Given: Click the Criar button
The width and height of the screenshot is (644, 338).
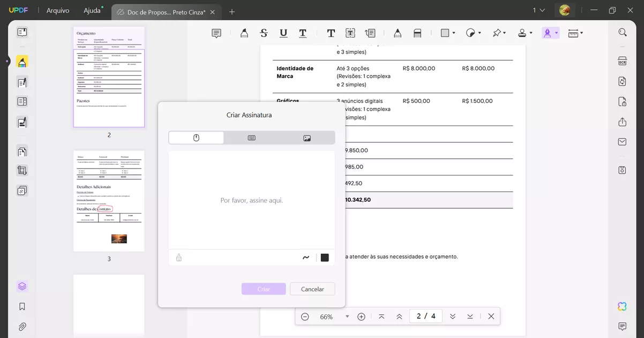Looking at the screenshot, I should coord(264,289).
